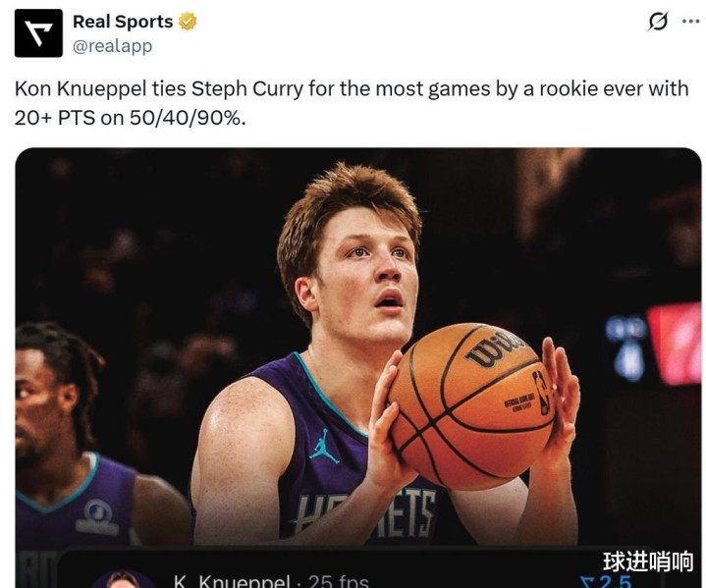Open the Real Sports profile avatar
This screenshot has width=706, height=588.
click(x=38, y=33)
